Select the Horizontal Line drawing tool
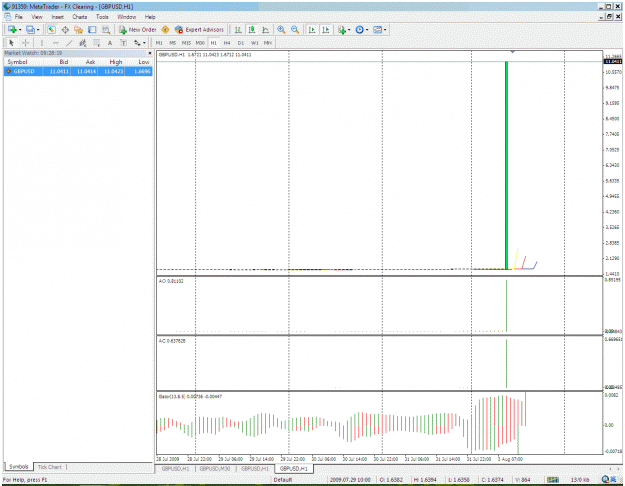The image size is (625, 486). [55, 43]
